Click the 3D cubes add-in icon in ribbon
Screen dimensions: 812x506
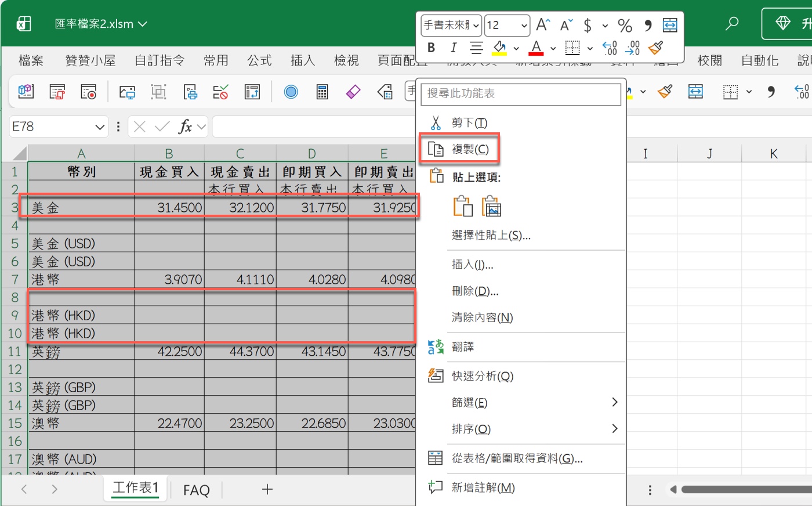point(26,91)
